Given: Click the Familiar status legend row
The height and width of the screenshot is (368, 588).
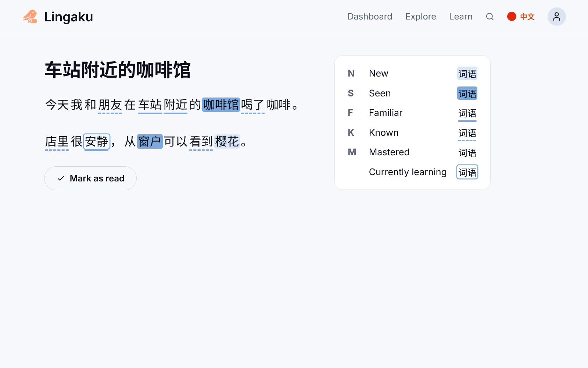Looking at the screenshot, I should [412, 113].
